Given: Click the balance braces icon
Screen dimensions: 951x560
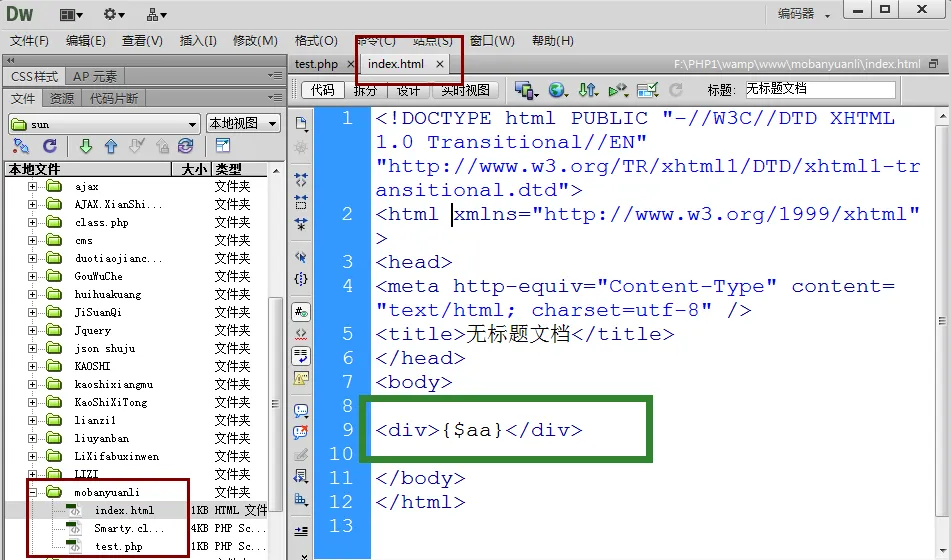Looking at the screenshot, I should pos(301,278).
